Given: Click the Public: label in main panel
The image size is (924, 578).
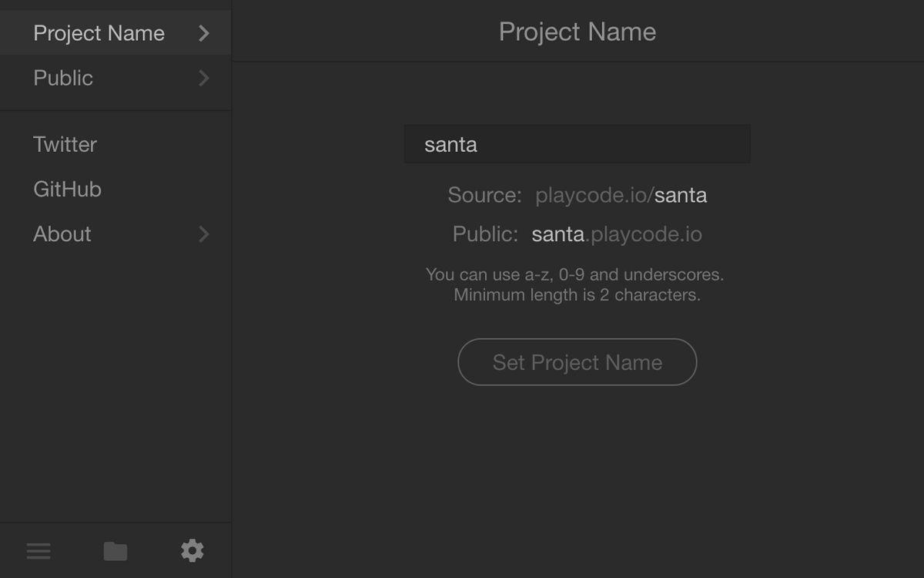Looking at the screenshot, I should coord(485,234).
